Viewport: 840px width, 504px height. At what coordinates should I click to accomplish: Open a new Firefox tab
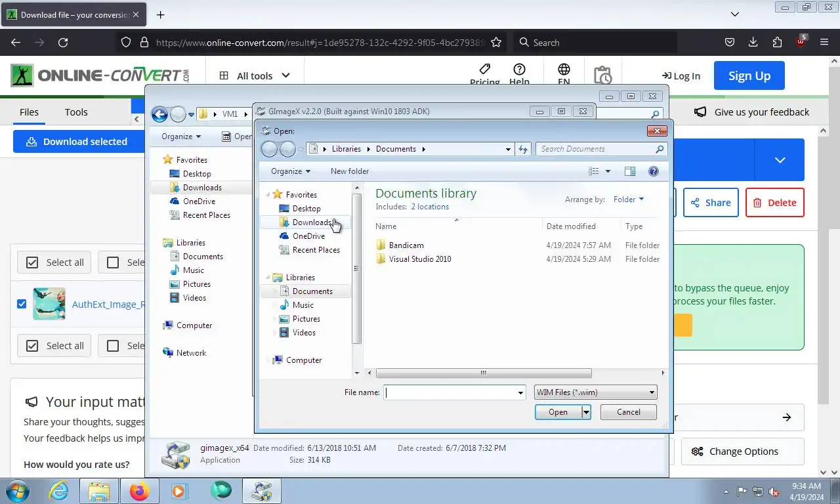(x=160, y=14)
